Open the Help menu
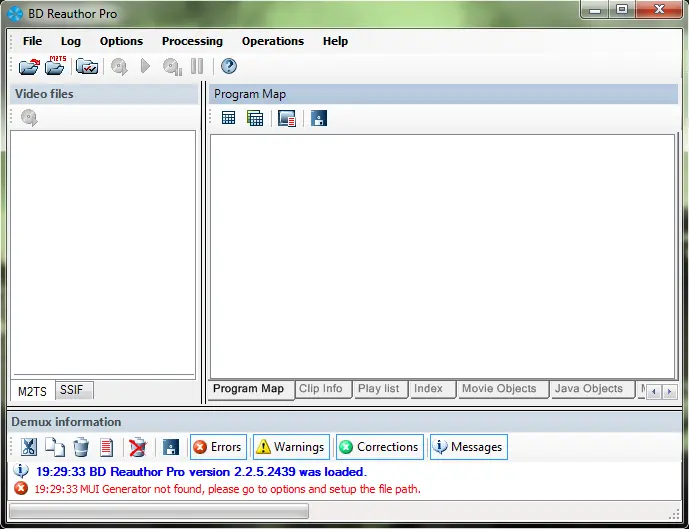 [x=335, y=41]
